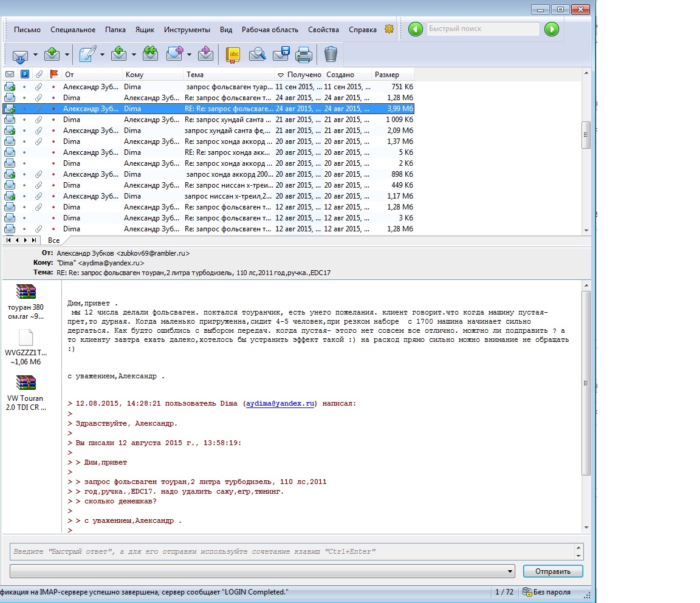Screen dimensions: 700x603
Task: Open the Инструменты menu
Action: click(x=187, y=29)
